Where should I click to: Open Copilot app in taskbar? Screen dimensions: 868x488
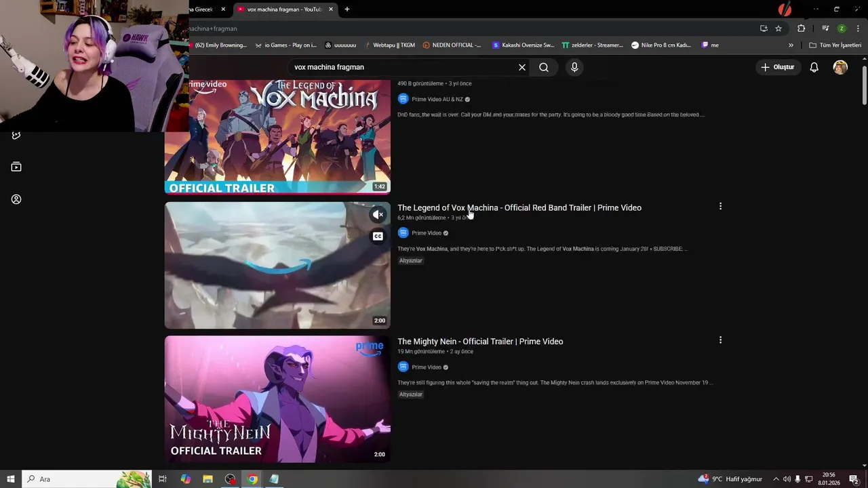click(186, 479)
